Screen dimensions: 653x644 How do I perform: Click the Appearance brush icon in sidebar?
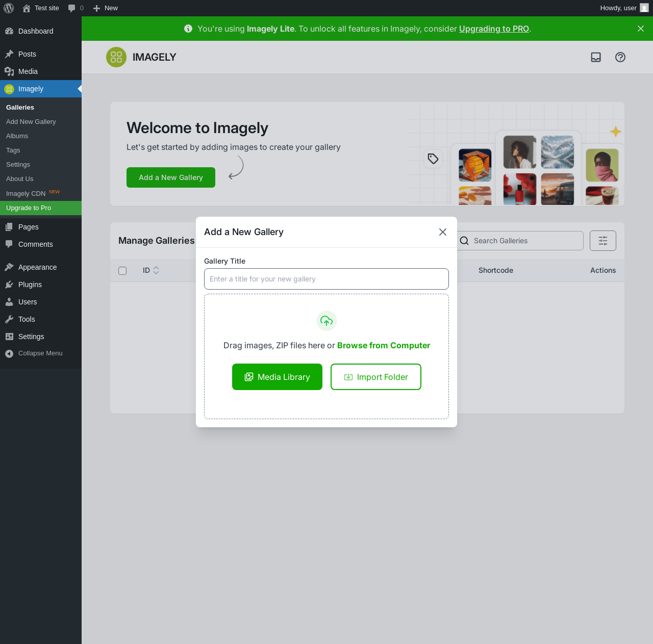click(9, 267)
